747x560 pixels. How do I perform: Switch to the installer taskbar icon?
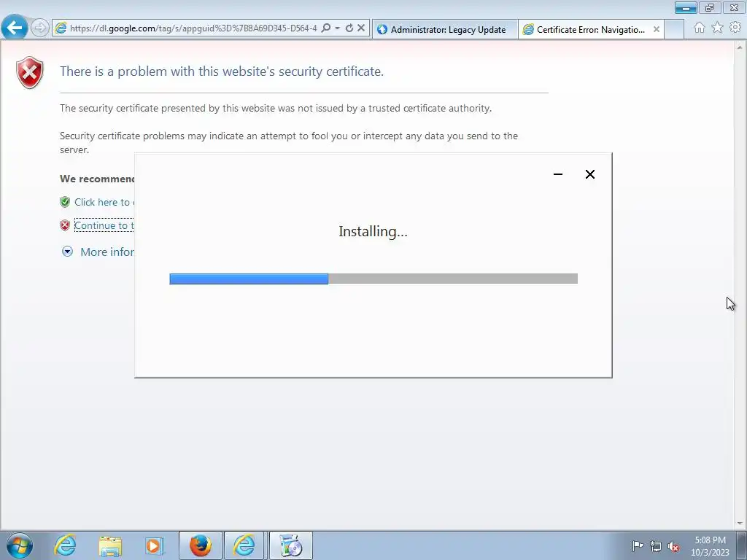point(291,545)
